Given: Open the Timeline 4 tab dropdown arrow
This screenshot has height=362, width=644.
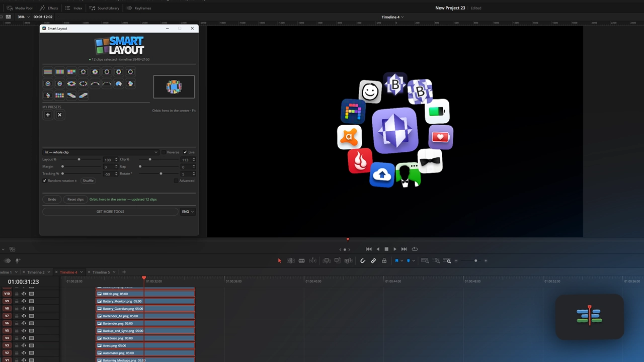Looking at the screenshot, I should (x=80, y=273).
